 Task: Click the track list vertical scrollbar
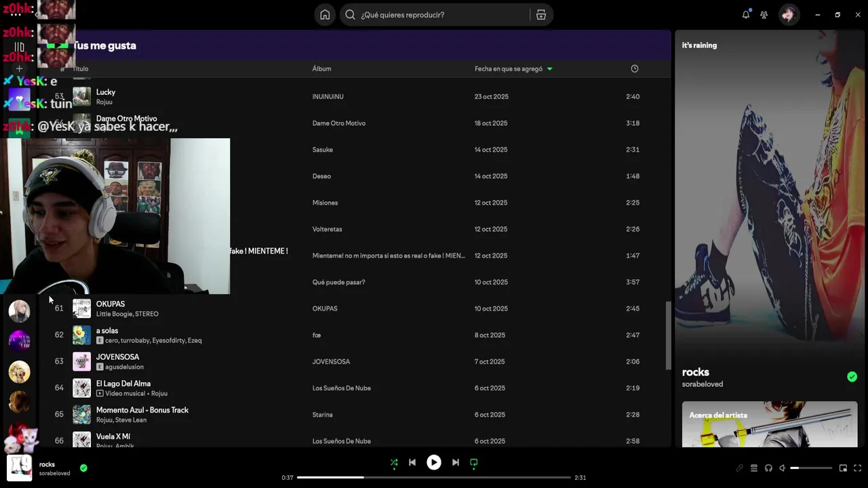(668, 335)
